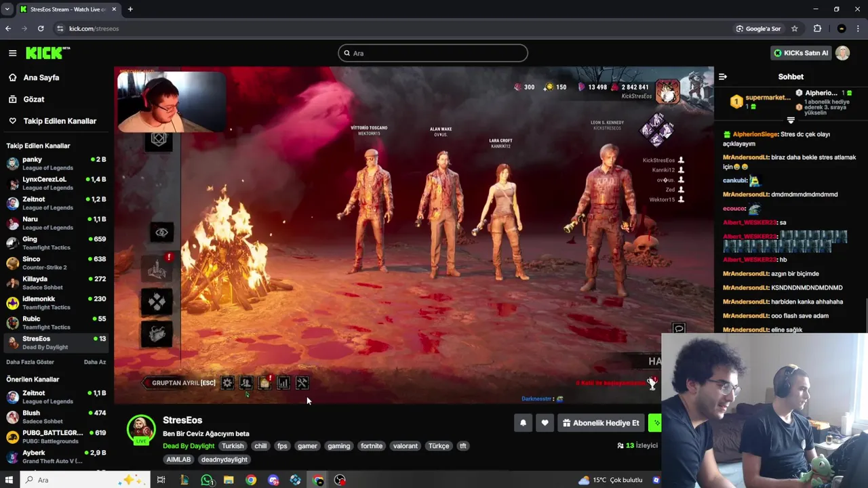Viewport: 868px width, 488px height.
Task: Click StresEos streamer avatar
Action: [141, 429]
